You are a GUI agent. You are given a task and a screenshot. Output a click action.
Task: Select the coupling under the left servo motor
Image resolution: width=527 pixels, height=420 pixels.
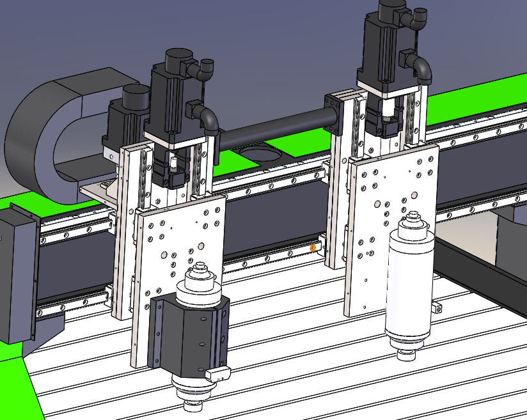174,165
